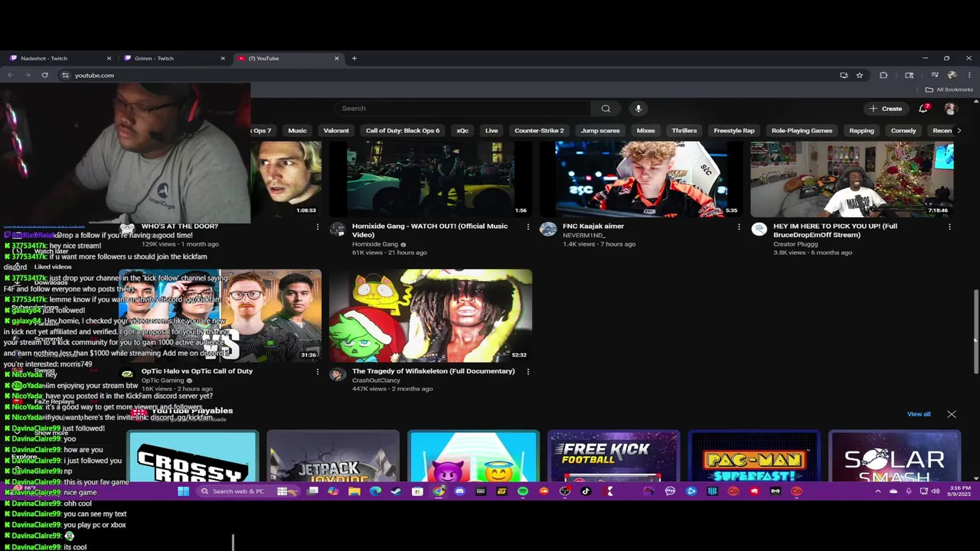
Task: Show more category chips with right arrow
Action: coord(959,130)
